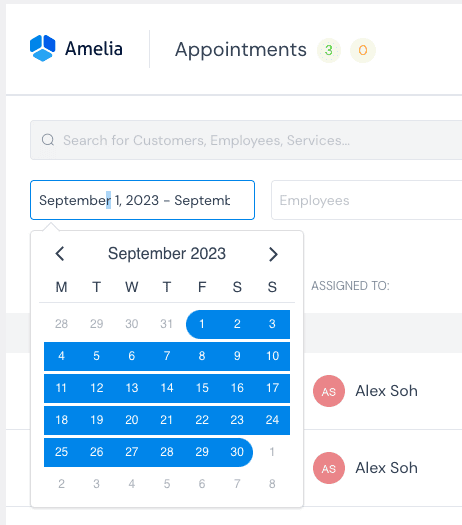Viewport: 462px width, 525px height.
Task: Pick September 20 in the calendar
Action: tap(132, 420)
